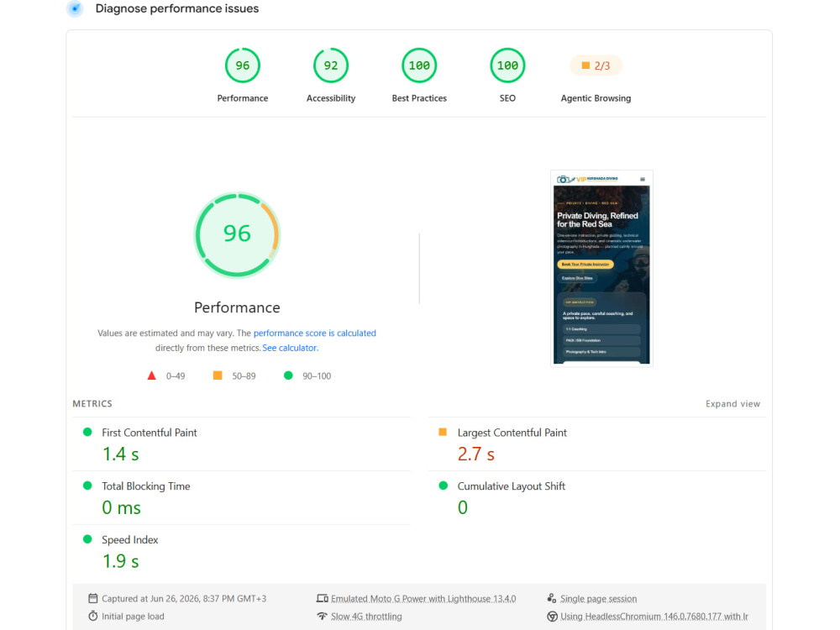Click the stopwatch icon by Initial page load

[92, 616]
